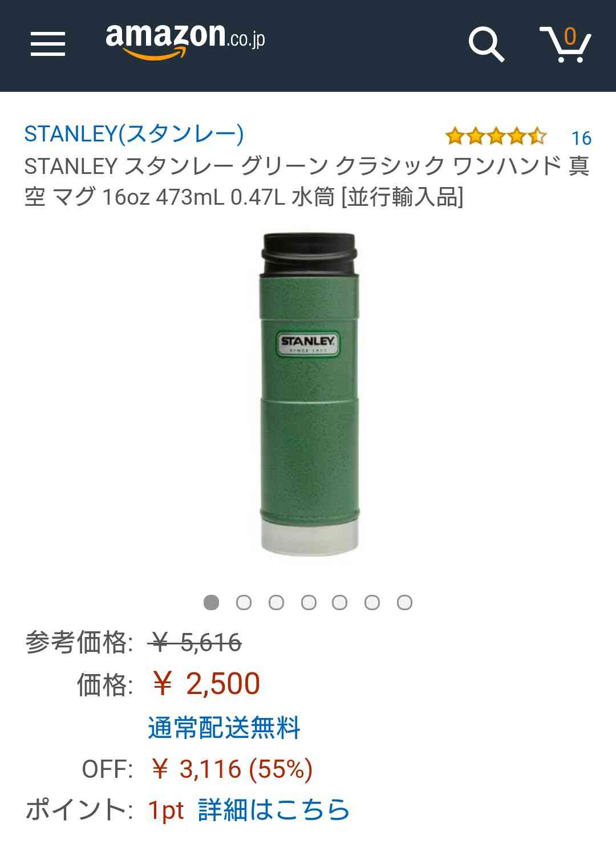The image size is (616, 848).
Task: Open the search magnifier icon
Action: [486, 44]
